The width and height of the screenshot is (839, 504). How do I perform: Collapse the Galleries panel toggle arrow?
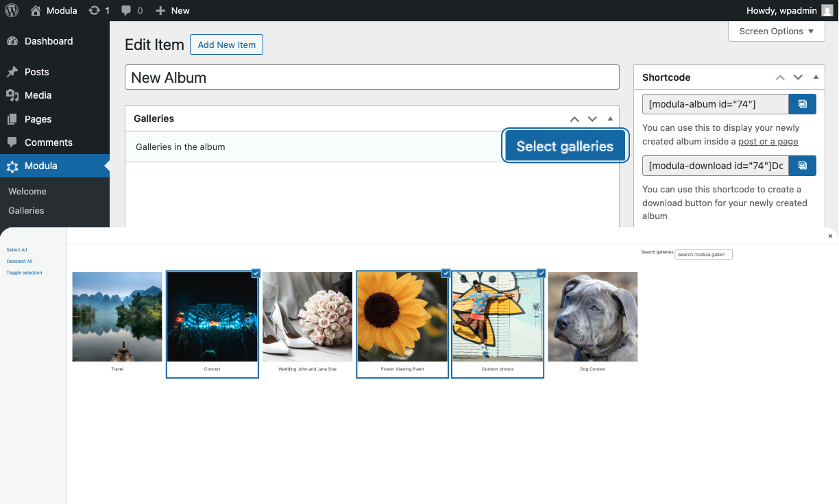tap(610, 118)
